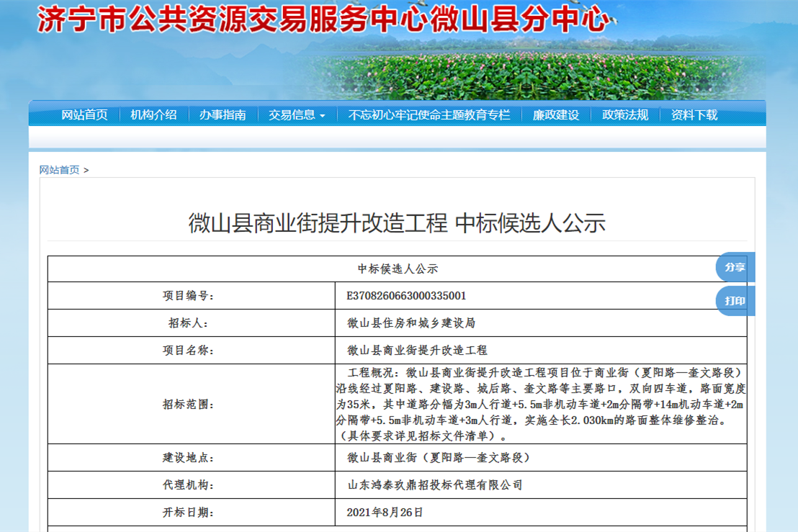
Task: Click the 工程概况 description paragraph
Action: [540, 404]
